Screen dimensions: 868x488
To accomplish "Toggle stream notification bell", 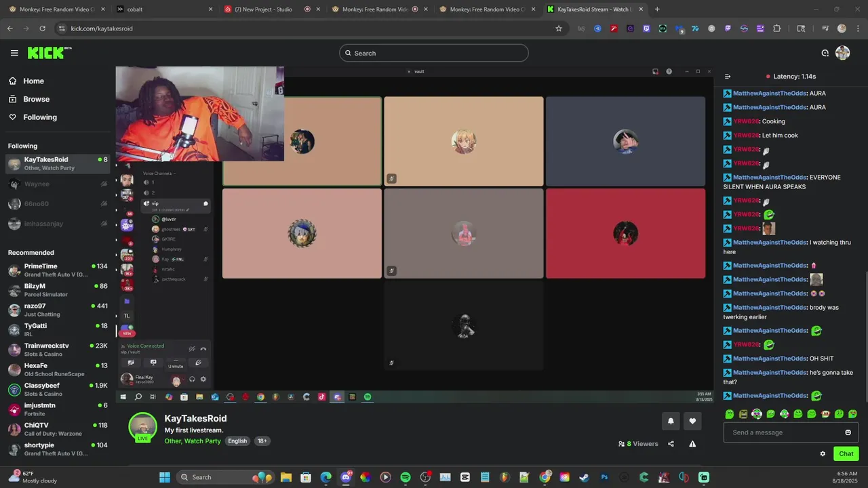I will pyautogui.click(x=671, y=421).
